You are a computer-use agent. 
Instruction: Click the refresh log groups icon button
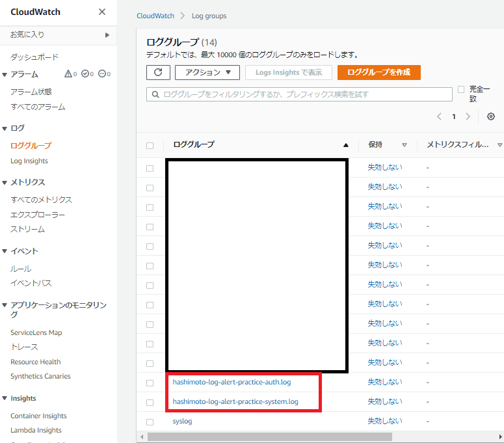click(158, 72)
